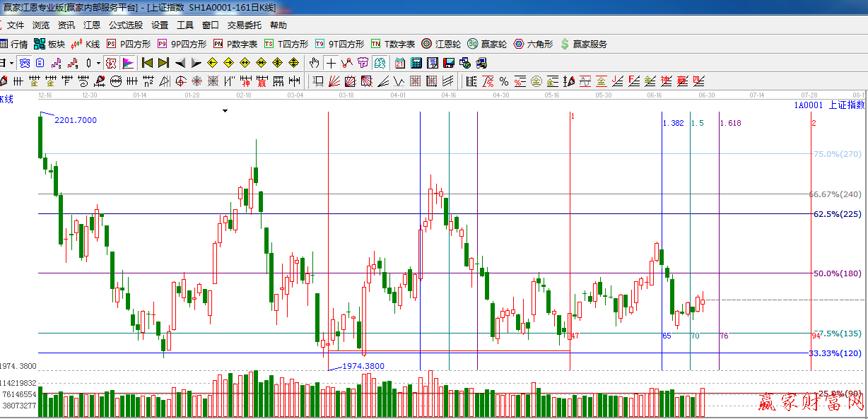This screenshot has height=419, width=868.
Task: Click the 9P四方形 toolbar button
Action: (x=182, y=44)
